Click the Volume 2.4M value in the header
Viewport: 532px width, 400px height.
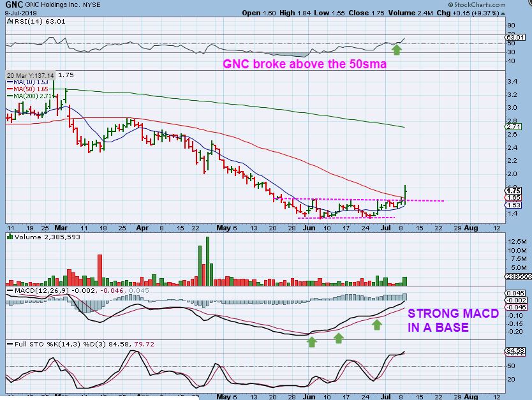point(411,13)
